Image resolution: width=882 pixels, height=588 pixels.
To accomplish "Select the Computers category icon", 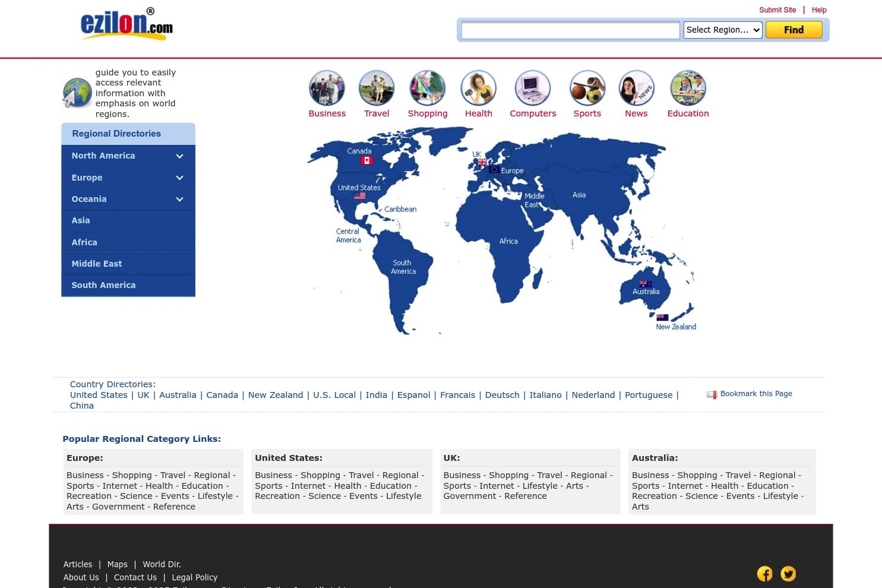I will 532,87.
